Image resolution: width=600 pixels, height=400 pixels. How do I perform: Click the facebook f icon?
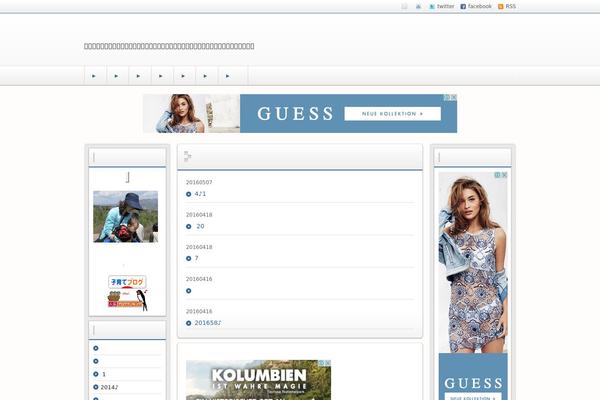point(463,7)
